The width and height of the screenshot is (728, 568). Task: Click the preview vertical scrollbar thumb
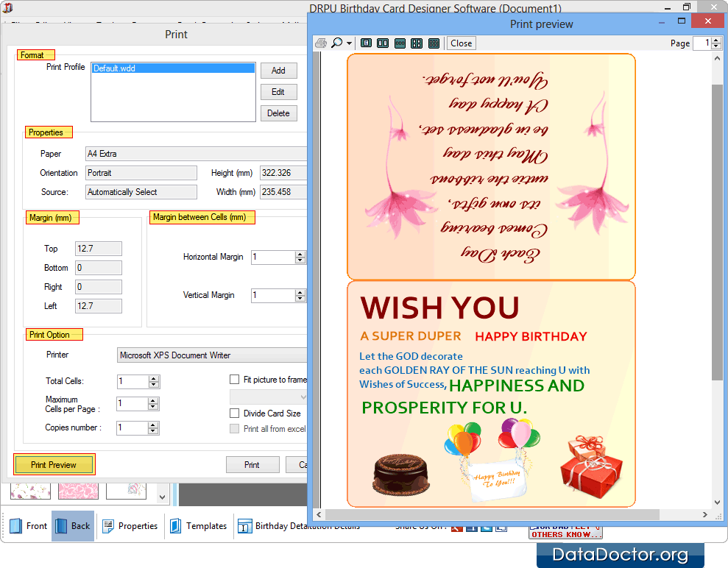717,232
